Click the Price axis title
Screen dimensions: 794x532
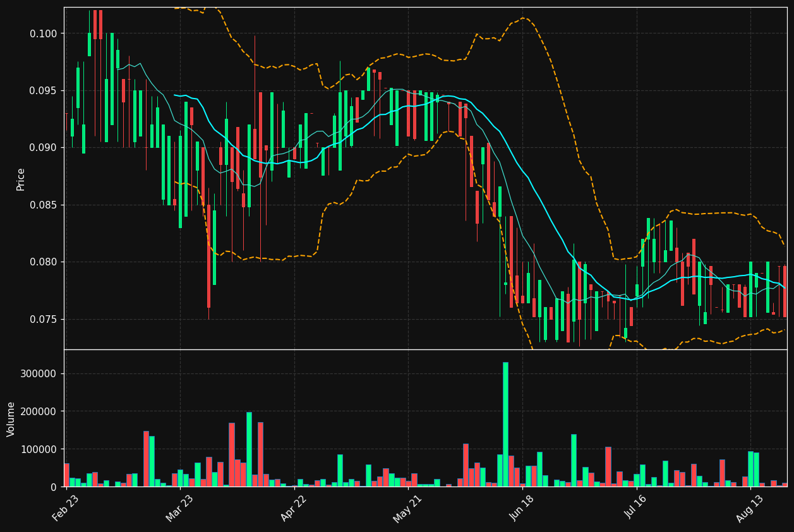(x=21, y=179)
